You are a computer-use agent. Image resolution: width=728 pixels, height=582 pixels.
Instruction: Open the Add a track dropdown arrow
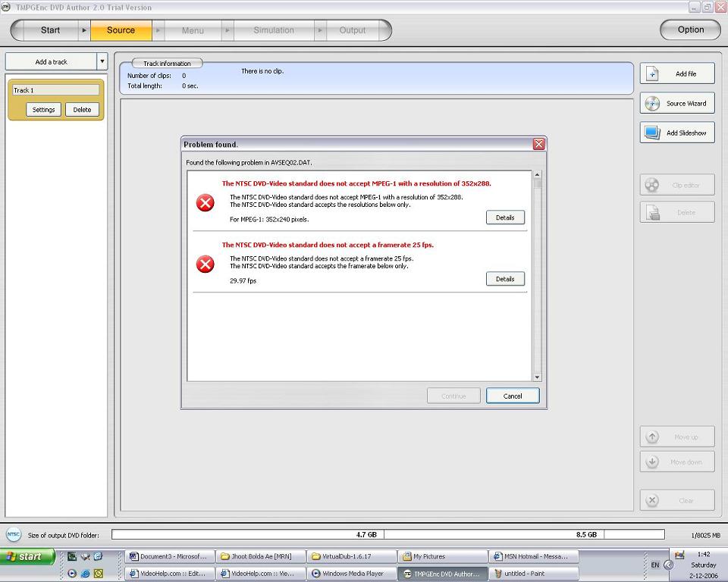[102, 61]
